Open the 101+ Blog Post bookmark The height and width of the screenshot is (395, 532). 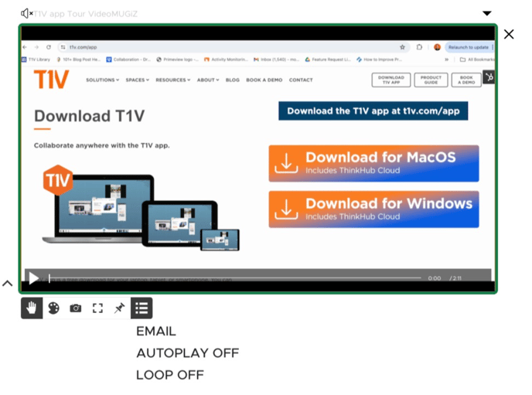78,60
